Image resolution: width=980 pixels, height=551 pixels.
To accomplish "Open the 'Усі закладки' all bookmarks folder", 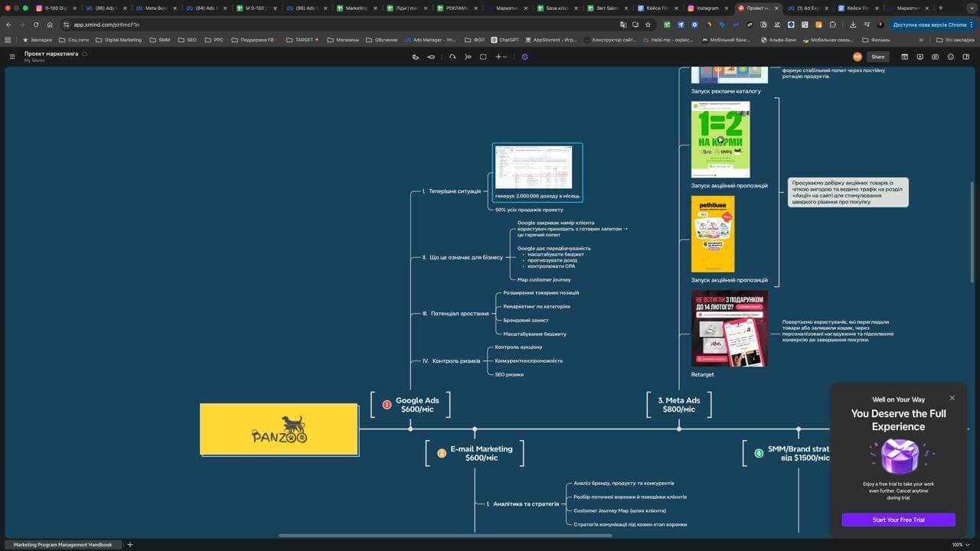I will 955,40.
